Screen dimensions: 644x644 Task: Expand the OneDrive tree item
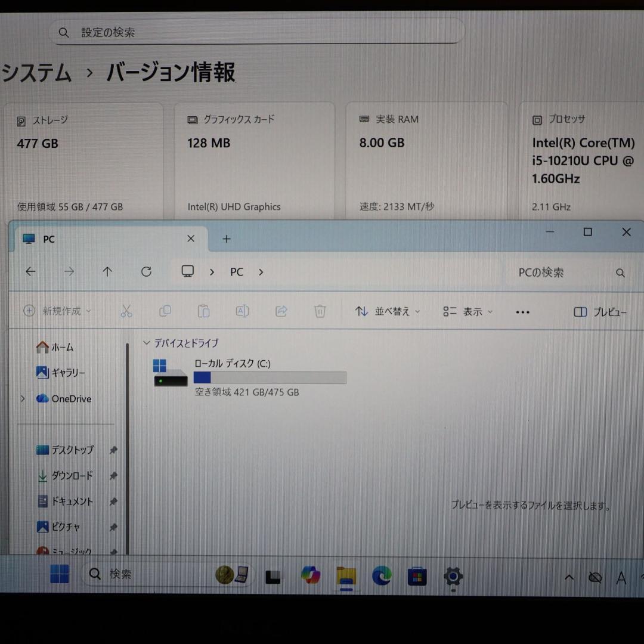pos(22,398)
